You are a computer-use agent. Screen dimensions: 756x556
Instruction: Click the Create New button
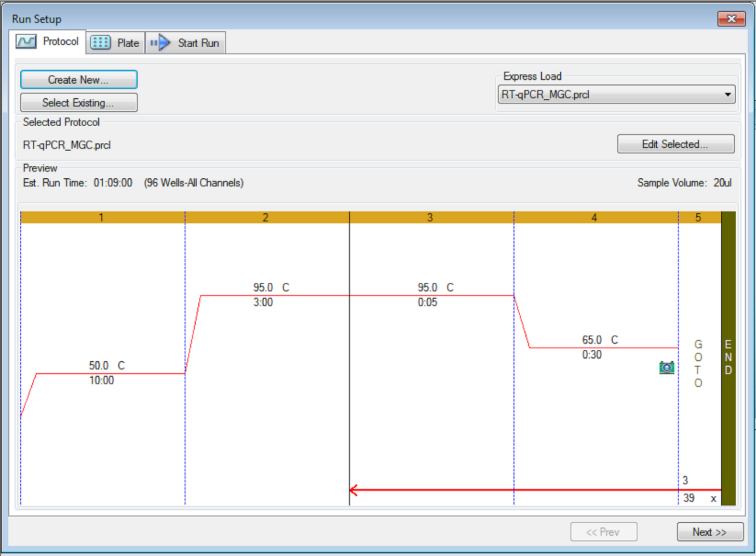pyautogui.click(x=78, y=79)
